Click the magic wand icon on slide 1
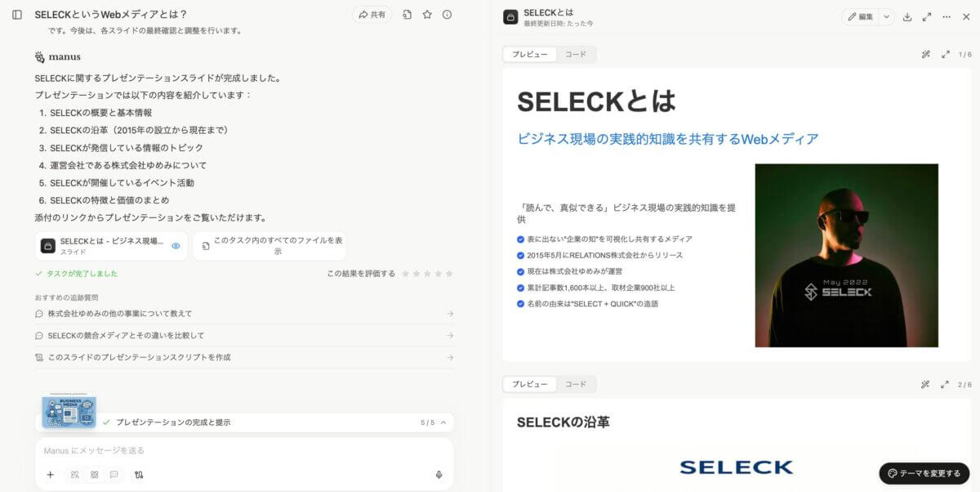 click(925, 55)
